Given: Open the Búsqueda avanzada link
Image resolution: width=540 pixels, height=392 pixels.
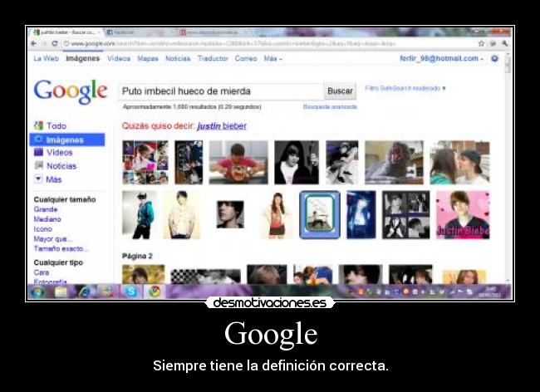Looking at the screenshot, I should 330,106.
